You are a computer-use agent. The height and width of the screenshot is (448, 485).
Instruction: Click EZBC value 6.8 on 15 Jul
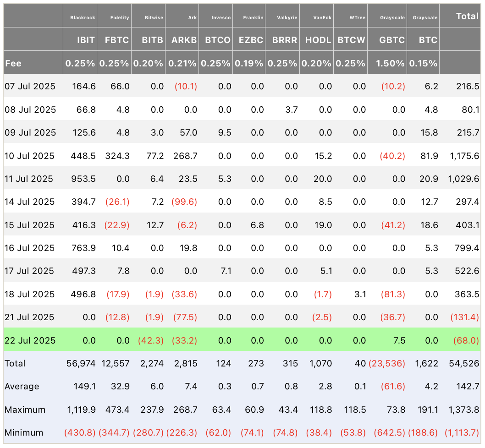(257, 225)
